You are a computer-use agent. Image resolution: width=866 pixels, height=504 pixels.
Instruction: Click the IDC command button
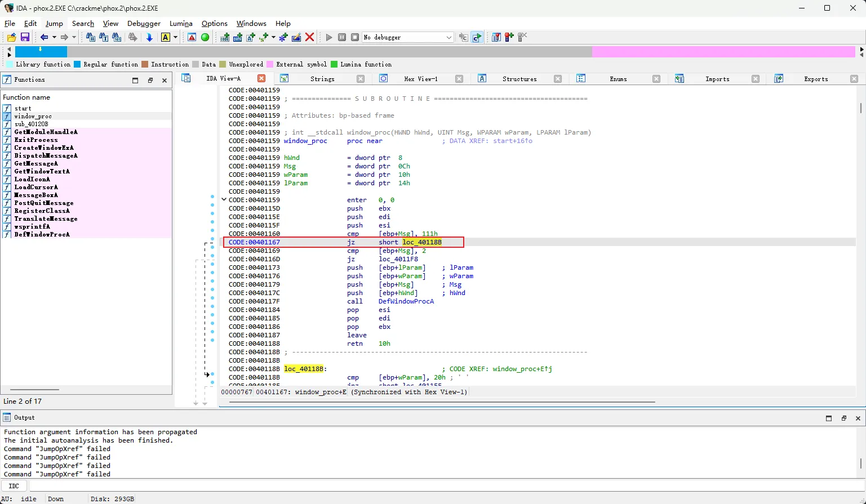tap(14, 486)
